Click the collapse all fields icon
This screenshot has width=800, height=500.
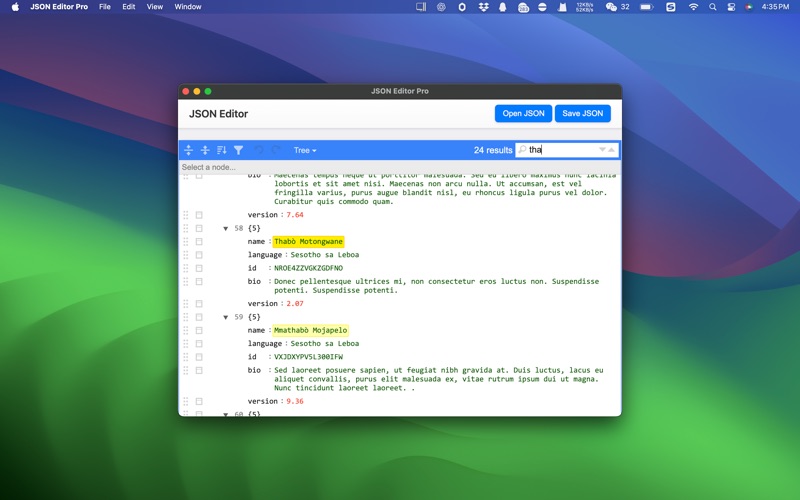(205, 150)
